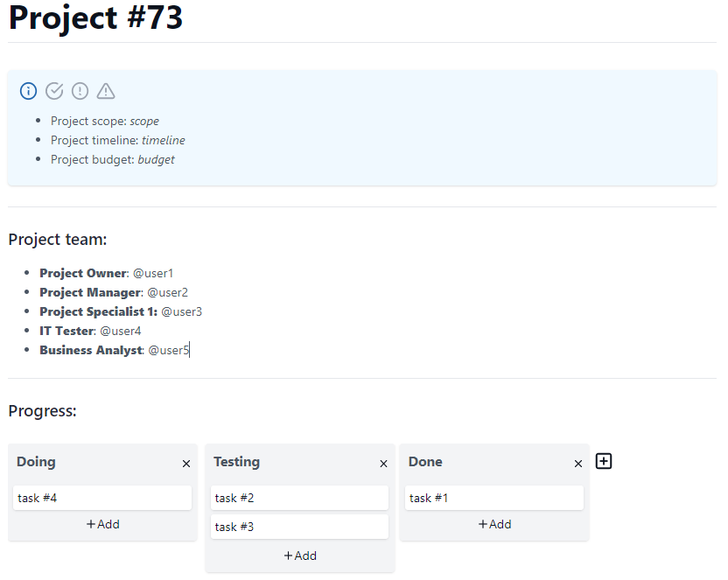Click the @user1 mention text
728x580 pixels.
coord(152,273)
